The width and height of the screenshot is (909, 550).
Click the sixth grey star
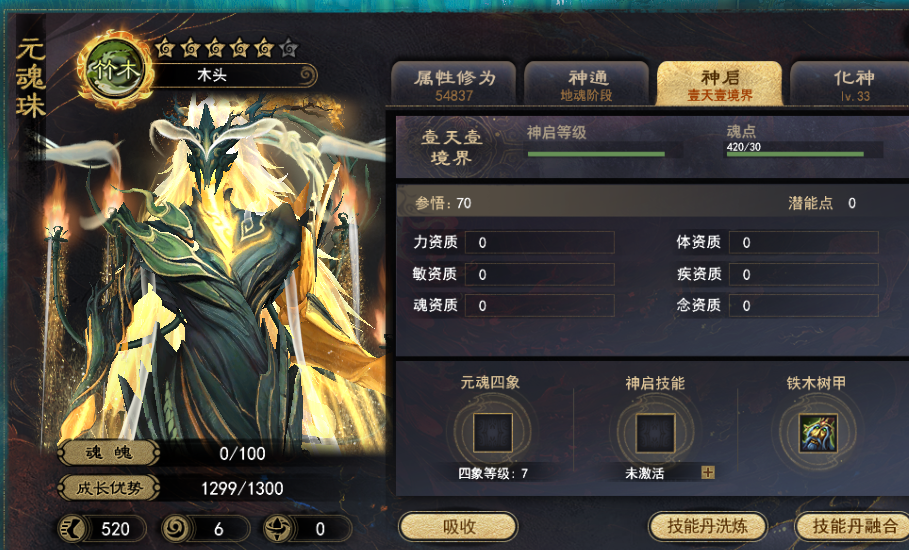click(289, 48)
